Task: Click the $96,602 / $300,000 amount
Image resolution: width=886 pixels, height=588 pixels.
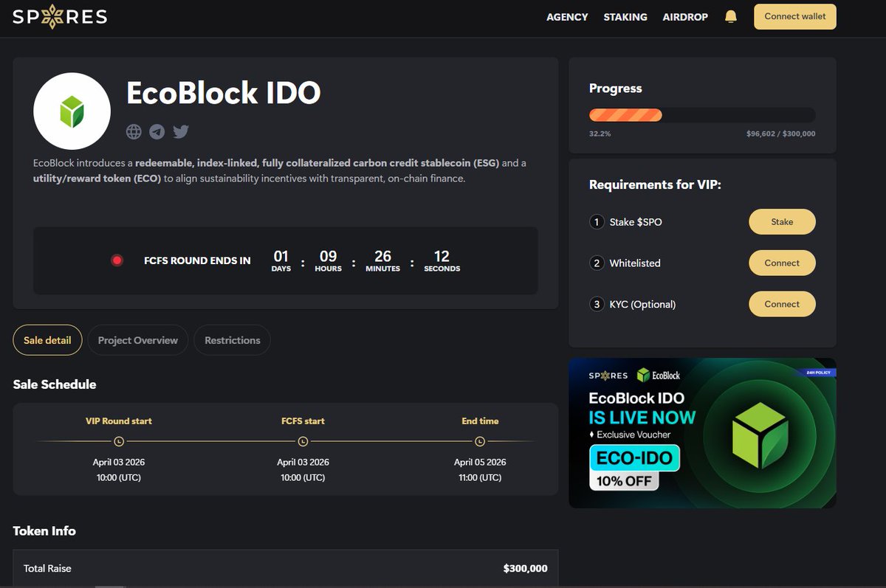Action: pyautogui.click(x=781, y=134)
